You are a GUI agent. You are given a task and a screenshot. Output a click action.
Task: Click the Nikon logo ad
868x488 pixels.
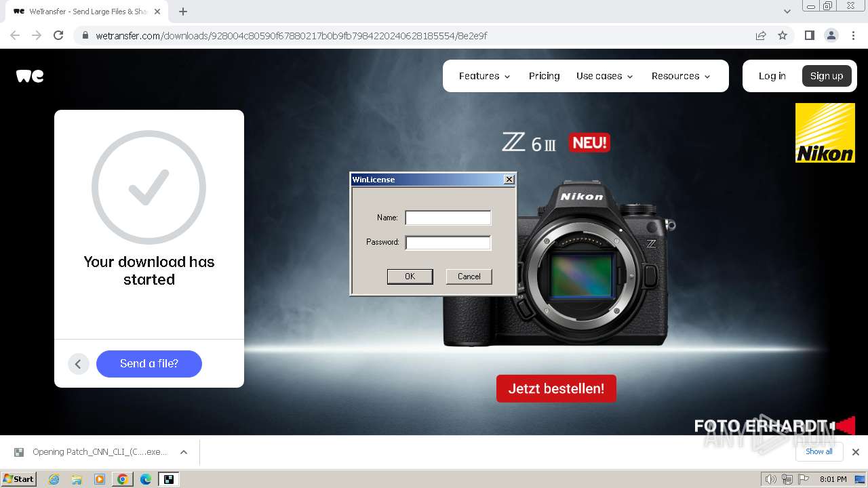(x=825, y=133)
